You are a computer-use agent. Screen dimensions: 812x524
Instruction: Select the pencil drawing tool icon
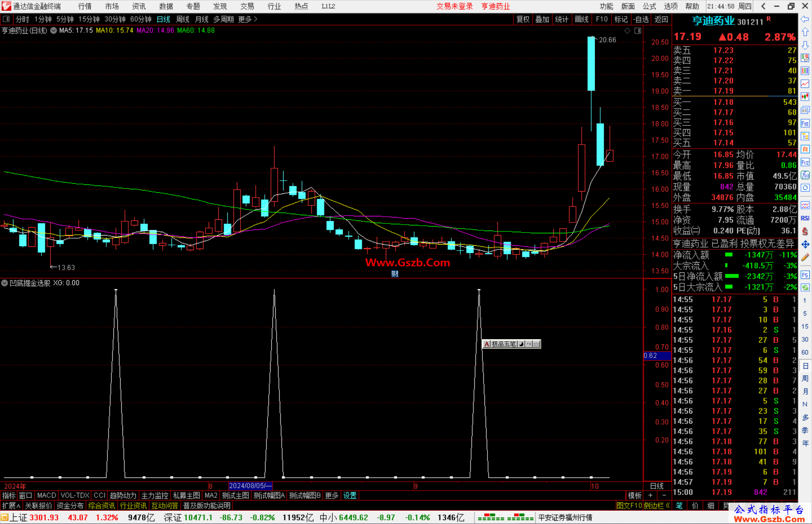click(x=805, y=258)
